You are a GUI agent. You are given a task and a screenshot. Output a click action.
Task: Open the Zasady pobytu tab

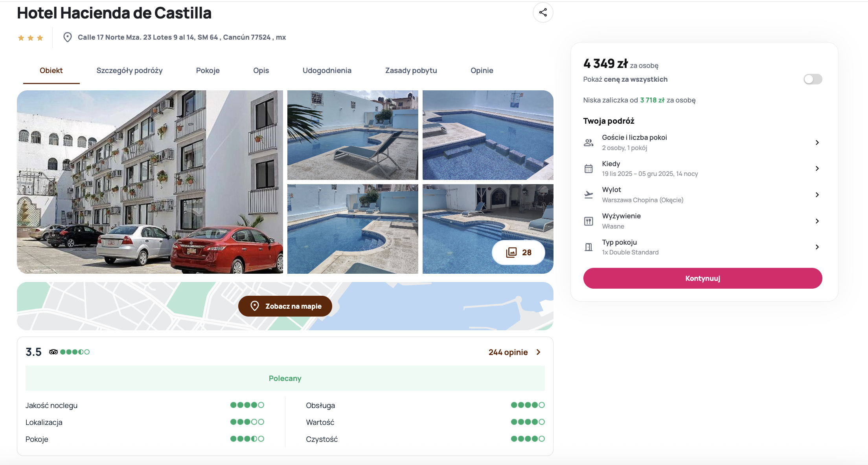(411, 71)
